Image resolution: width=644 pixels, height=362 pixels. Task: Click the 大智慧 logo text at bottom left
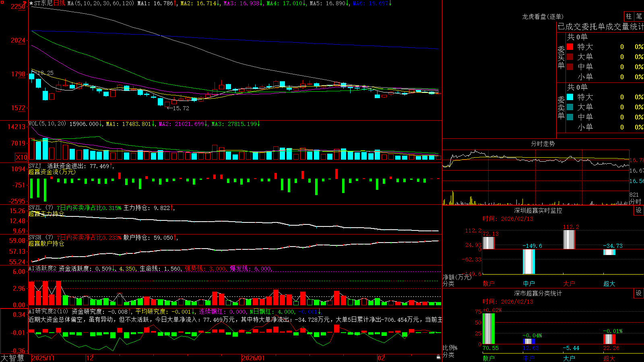tap(12, 358)
